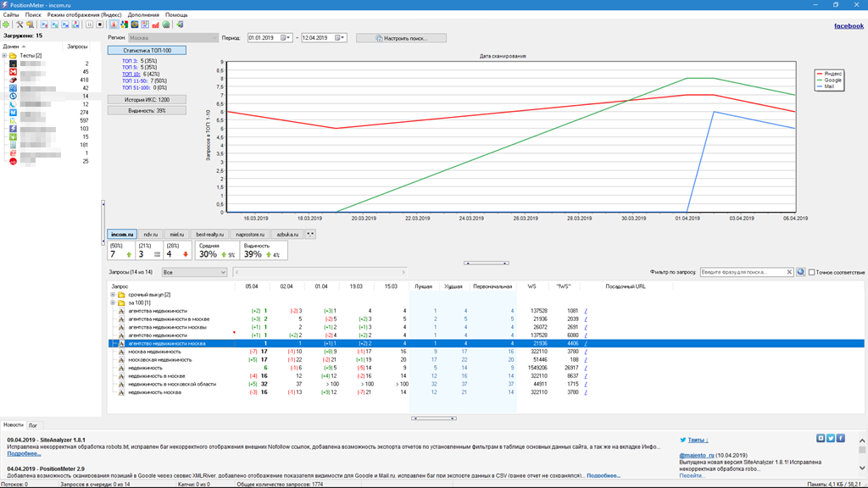Click the query filter search input field
This screenshot has width=868, height=488.
coord(742,272)
